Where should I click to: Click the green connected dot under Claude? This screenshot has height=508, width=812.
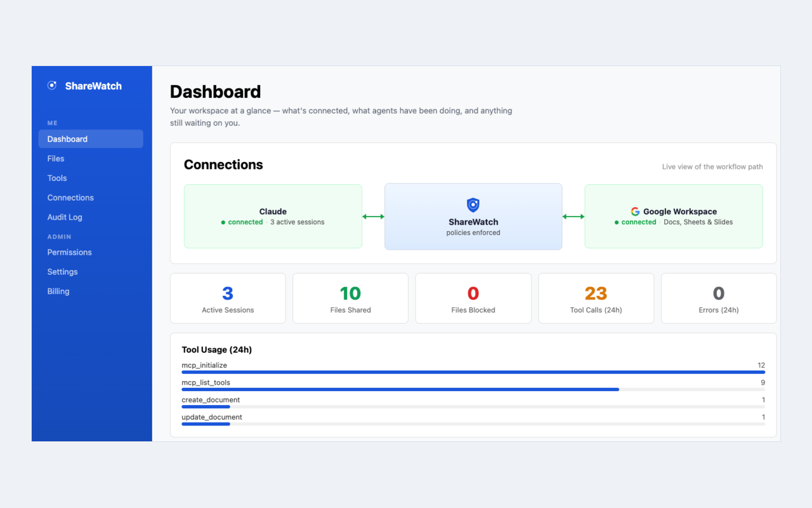coord(223,222)
